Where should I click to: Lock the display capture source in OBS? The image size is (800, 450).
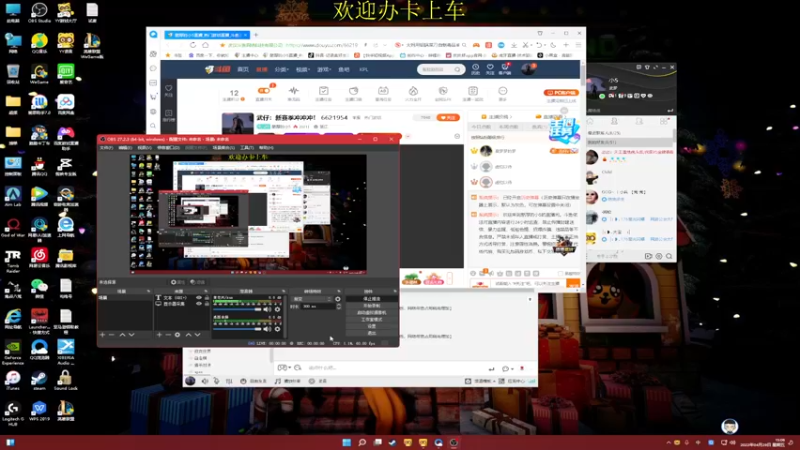207,304
